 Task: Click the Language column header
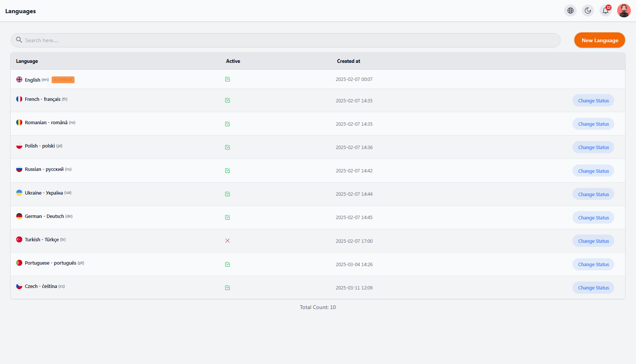tap(27, 61)
